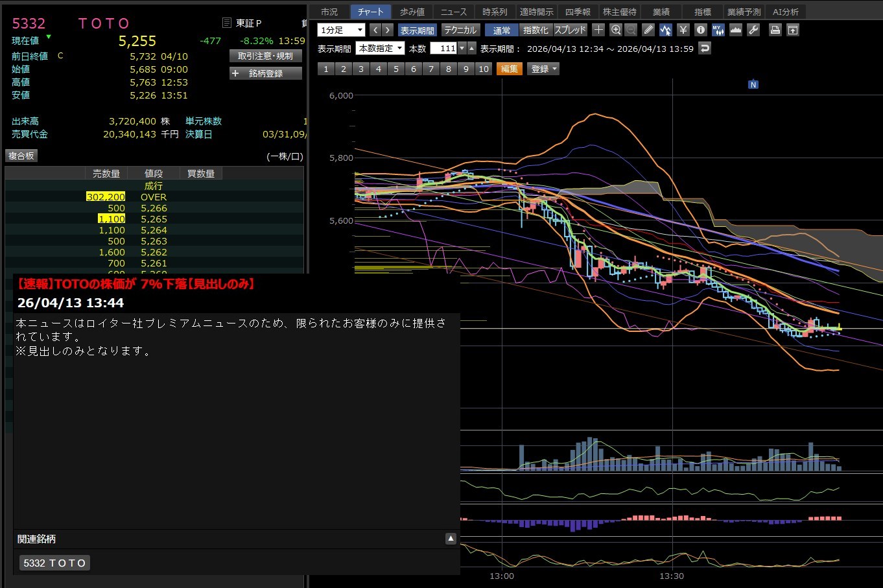Viewport: 883px width, 588px height.
Task: Click the 本数 count input field
Action: tap(444, 49)
